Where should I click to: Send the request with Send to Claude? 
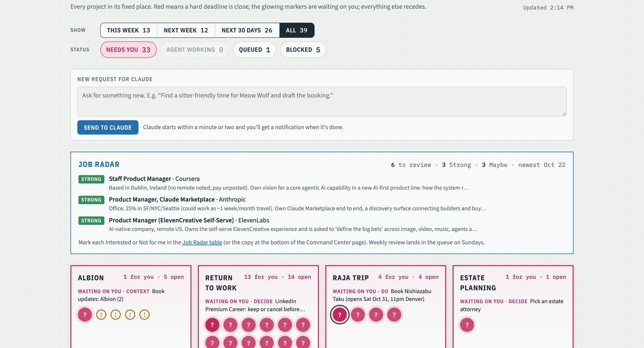[108, 128]
